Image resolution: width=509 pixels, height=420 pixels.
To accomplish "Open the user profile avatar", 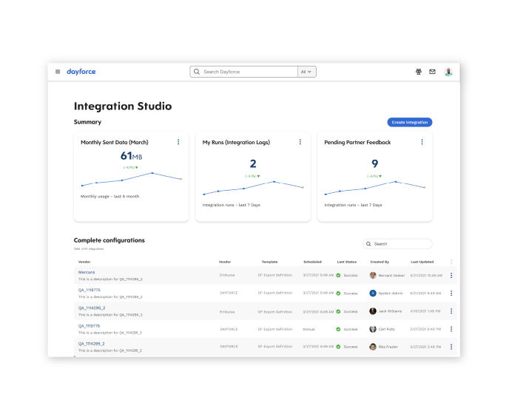I will click(x=448, y=72).
